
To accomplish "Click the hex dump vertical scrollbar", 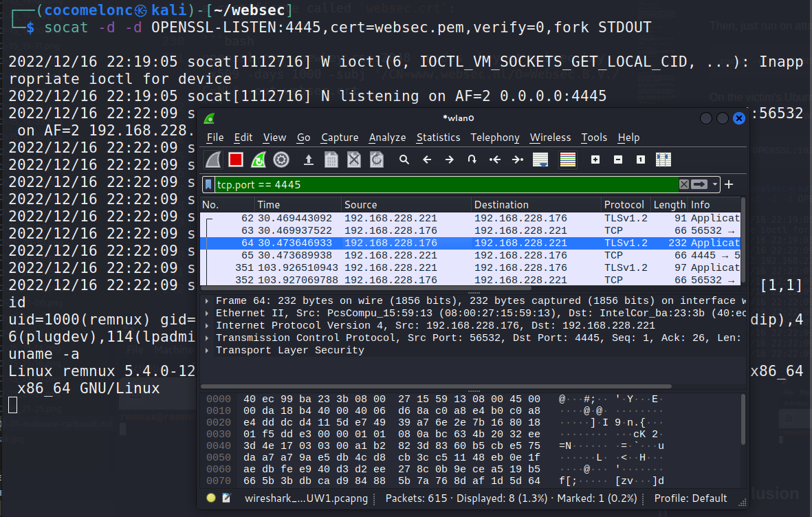I will pos(744,419).
